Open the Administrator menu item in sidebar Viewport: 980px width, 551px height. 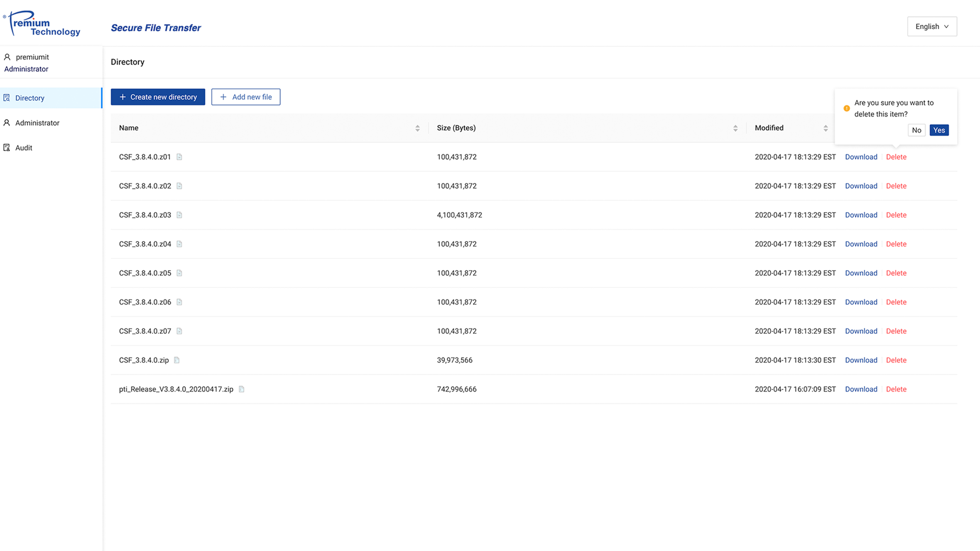tap(51, 123)
